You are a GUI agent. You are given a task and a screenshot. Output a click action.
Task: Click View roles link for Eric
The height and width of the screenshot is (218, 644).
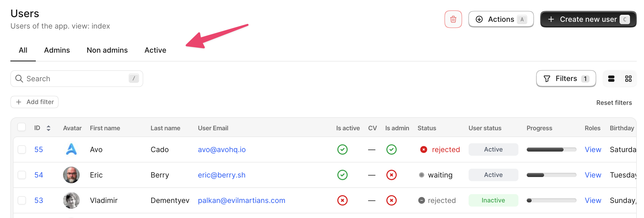coord(593,175)
